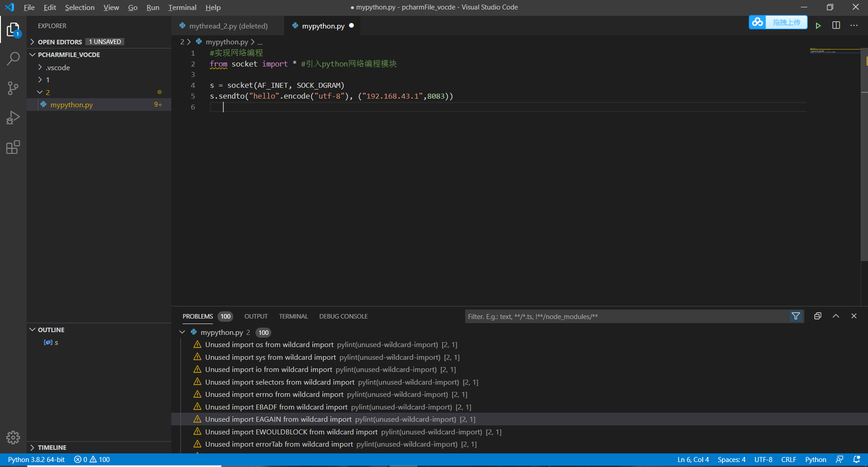Click unsaved dot on mypython.py tab
This screenshot has width=868, height=467.
click(352, 26)
